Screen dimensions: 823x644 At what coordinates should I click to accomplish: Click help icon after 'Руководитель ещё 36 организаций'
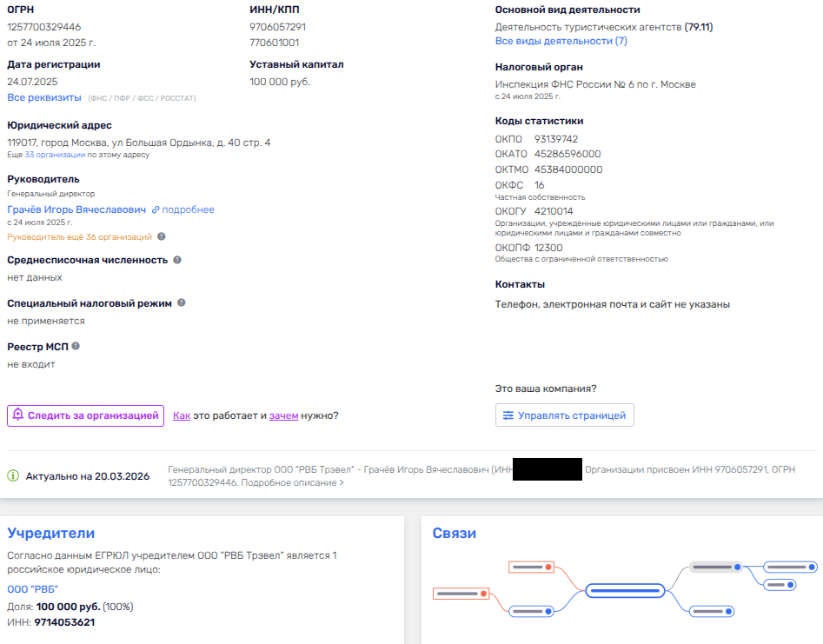(x=161, y=236)
